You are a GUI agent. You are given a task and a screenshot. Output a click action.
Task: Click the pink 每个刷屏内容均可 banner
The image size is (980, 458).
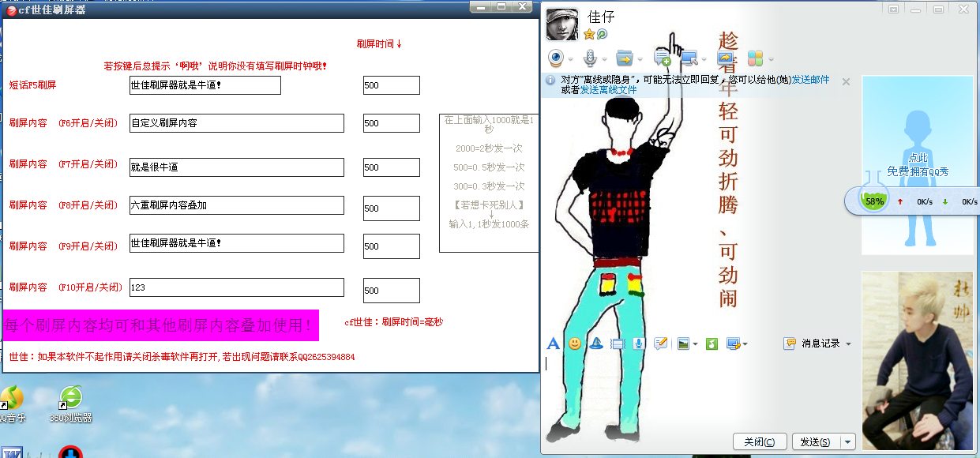pos(160,325)
